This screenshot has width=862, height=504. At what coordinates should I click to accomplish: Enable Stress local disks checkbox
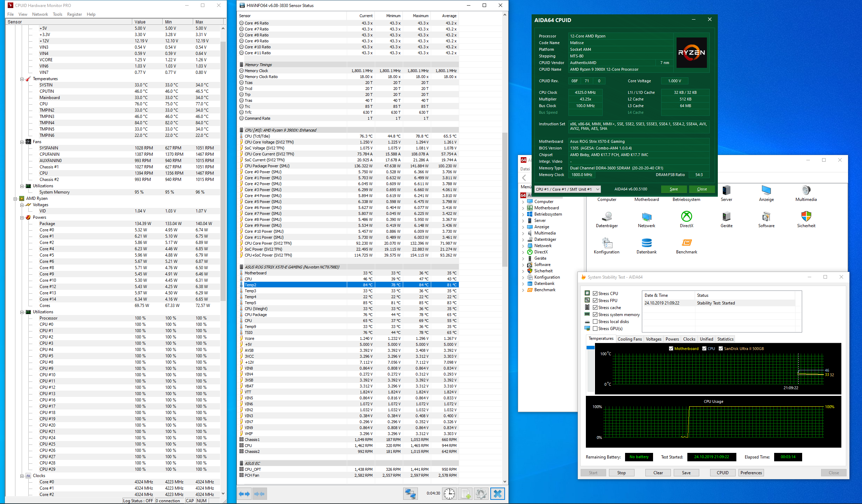pyautogui.click(x=595, y=321)
